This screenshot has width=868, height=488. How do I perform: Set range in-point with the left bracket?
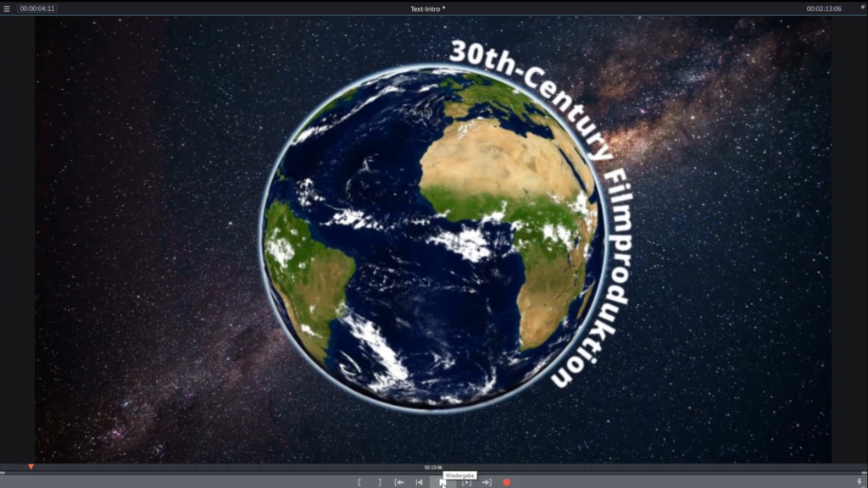tap(359, 482)
